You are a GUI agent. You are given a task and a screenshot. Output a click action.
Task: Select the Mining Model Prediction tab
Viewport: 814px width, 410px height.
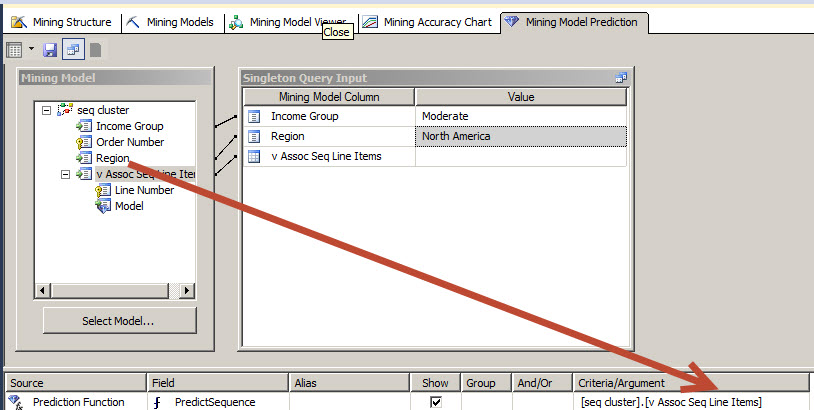coord(574,22)
